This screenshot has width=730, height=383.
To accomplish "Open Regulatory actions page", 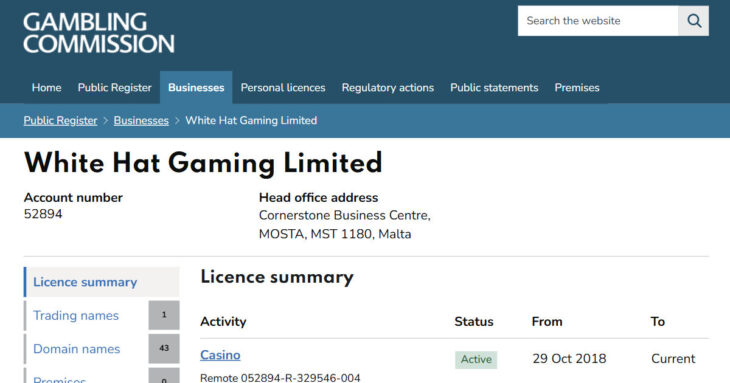I will (x=388, y=87).
